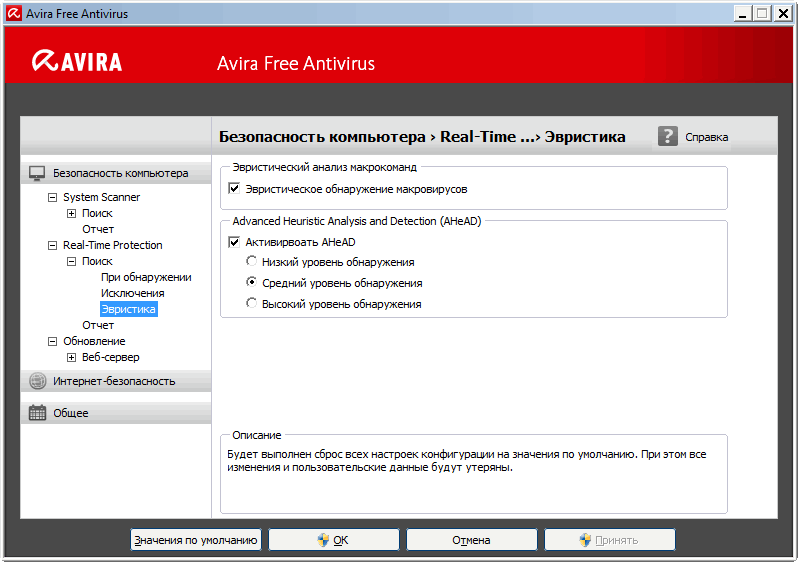Open the При обнаружении tree item
798x562 pixels.
(146, 277)
